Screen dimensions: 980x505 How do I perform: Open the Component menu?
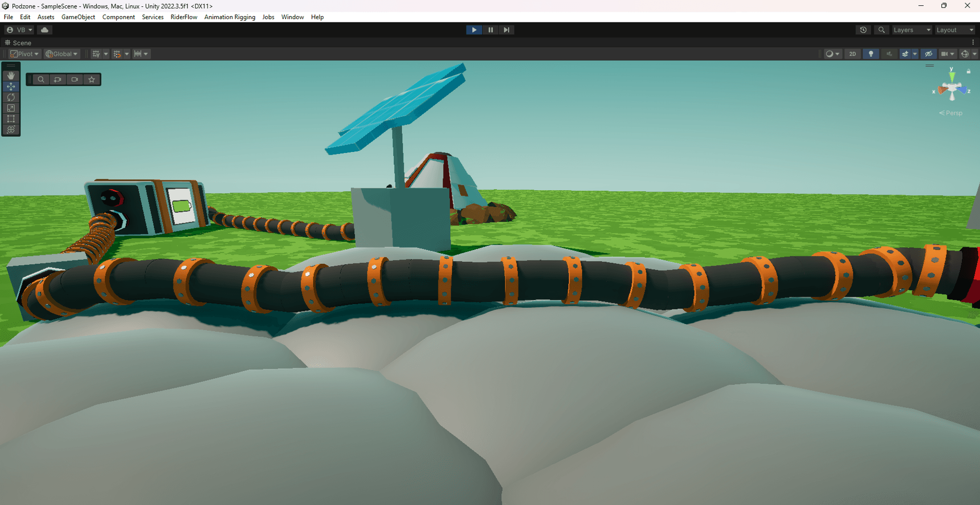click(119, 17)
